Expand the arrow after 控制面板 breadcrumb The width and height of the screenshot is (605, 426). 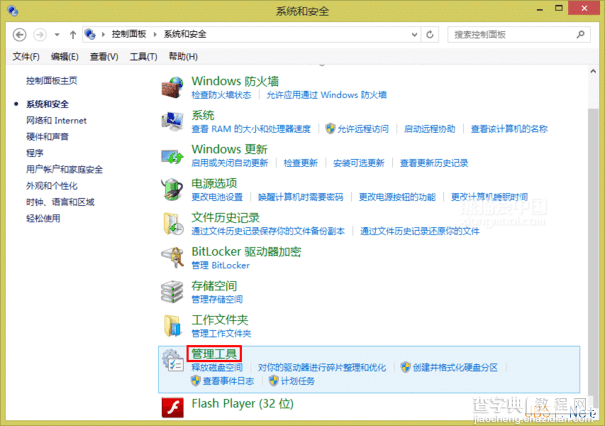click(155, 35)
